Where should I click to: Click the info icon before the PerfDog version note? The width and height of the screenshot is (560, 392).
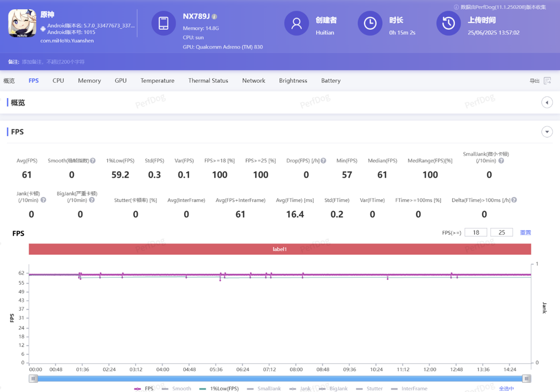point(456,7)
